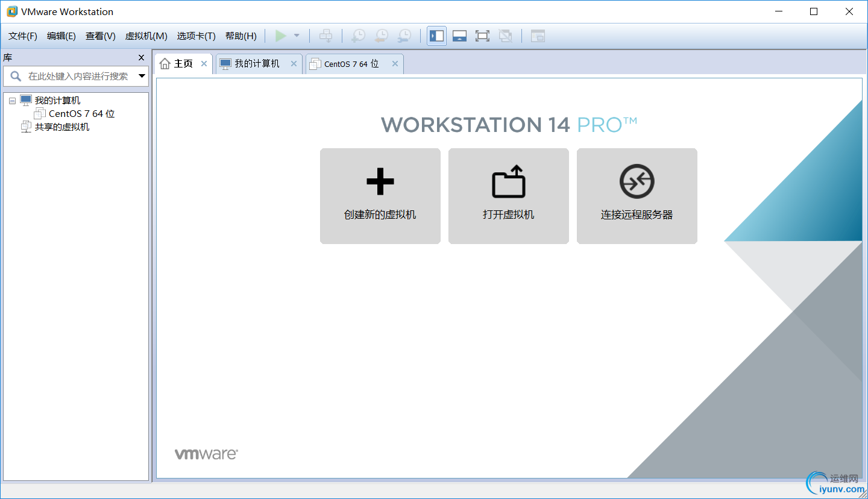Screen dimensions: 868x499
Task: Collapse the 我的计算机 tree node
Action: tap(12, 101)
